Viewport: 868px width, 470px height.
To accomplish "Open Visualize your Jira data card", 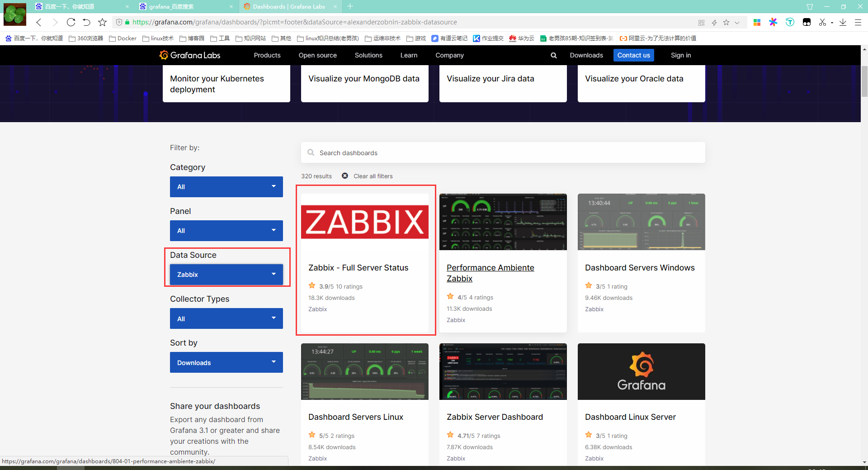I will coord(503,84).
